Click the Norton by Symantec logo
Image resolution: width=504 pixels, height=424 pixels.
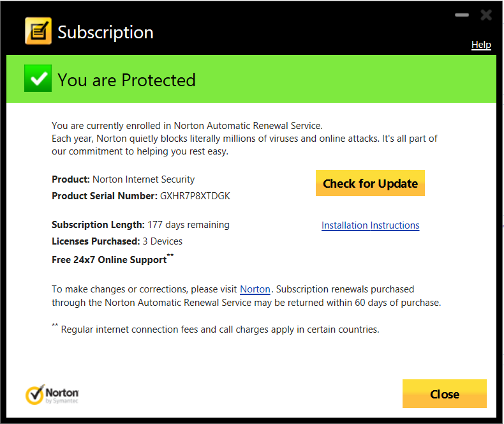(52, 394)
